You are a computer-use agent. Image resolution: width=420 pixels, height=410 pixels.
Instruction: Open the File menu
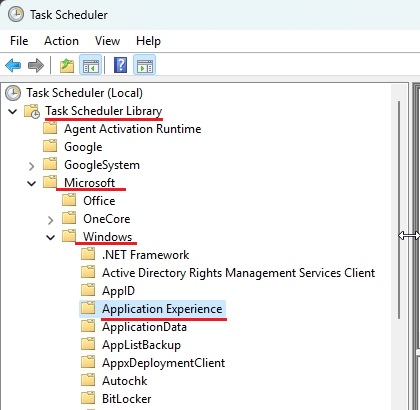click(19, 41)
